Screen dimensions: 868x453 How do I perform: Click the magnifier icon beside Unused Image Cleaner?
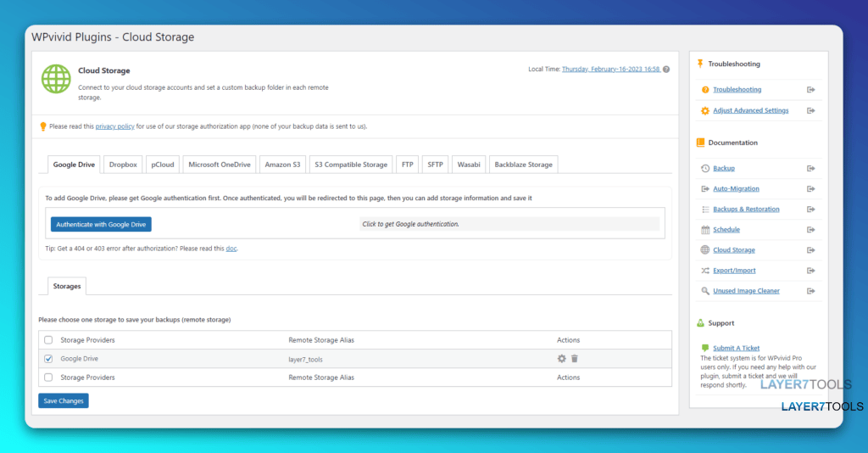705,291
